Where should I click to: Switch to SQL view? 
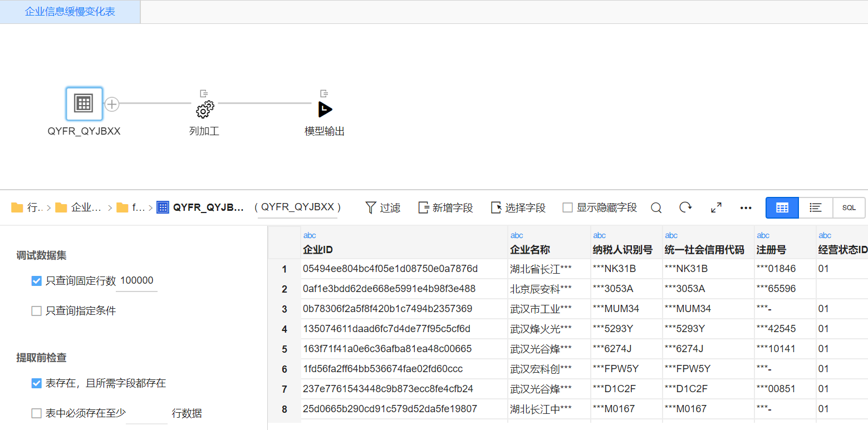(x=849, y=207)
